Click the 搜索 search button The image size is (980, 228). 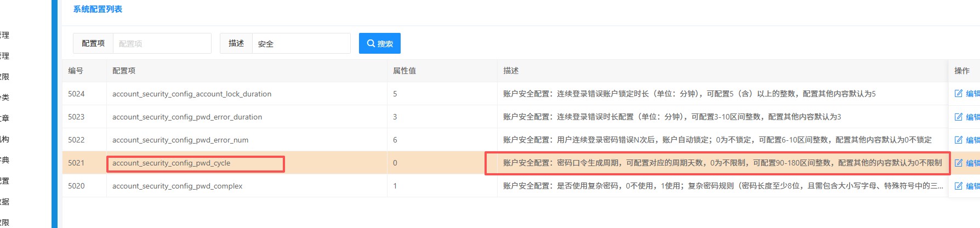pyautogui.click(x=379, y=43)
